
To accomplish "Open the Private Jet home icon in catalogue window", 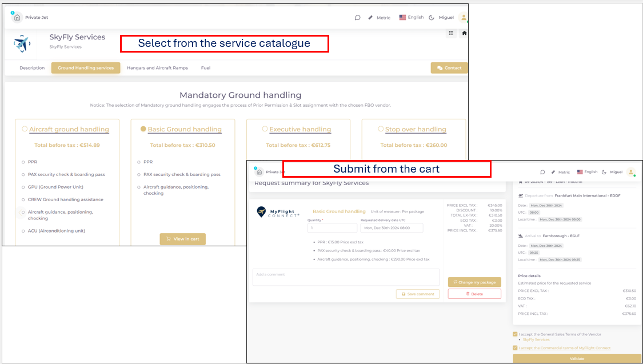I will click(17, 18).
